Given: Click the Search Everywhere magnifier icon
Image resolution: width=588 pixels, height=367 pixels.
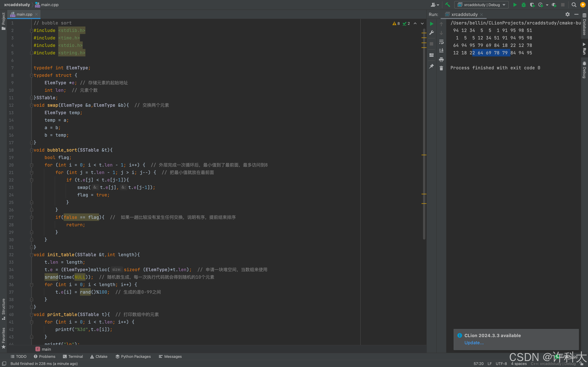Looking at the screenshot, I should tap(574, 5).
